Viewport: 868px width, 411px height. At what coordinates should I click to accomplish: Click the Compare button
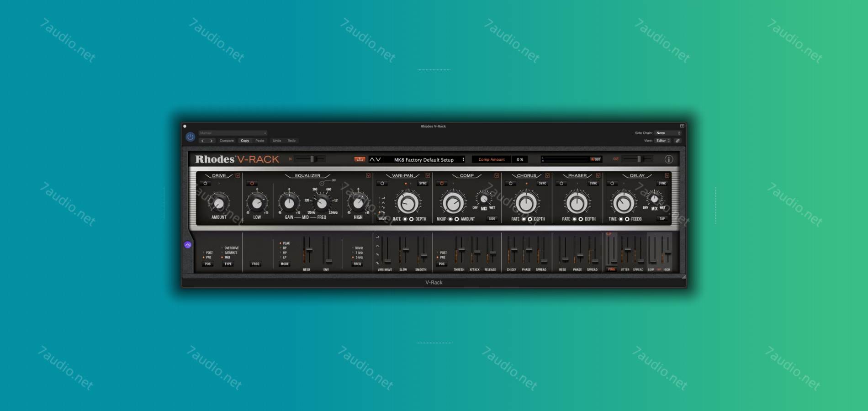click(x=227, y=141)
